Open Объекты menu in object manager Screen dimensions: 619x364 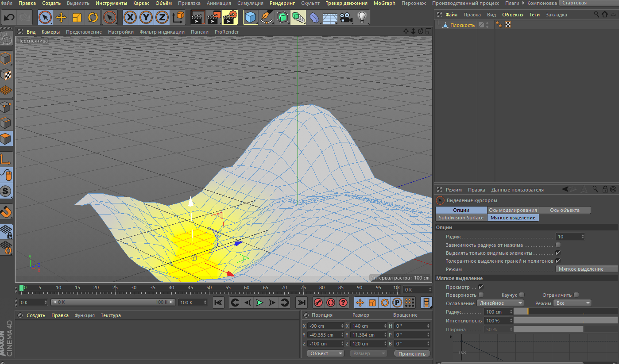point(512,15)
